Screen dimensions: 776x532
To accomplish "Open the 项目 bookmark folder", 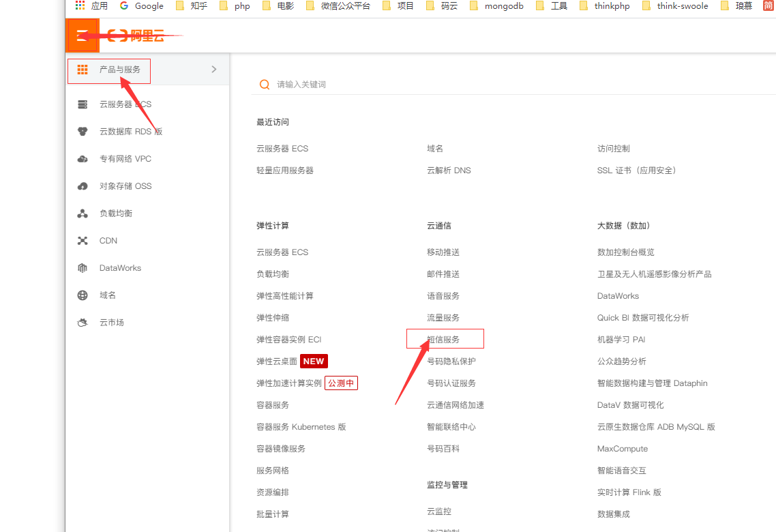I will (x=398, y=6).
